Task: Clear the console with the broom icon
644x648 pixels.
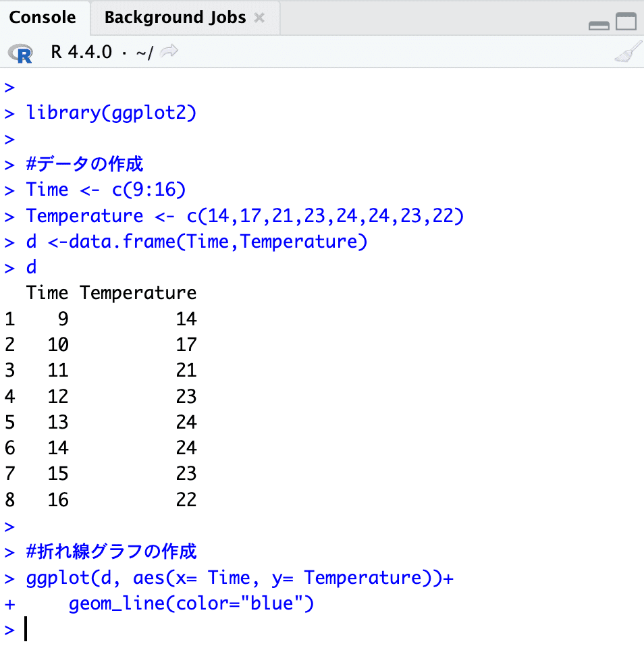Action: click(x=628, y=52)
